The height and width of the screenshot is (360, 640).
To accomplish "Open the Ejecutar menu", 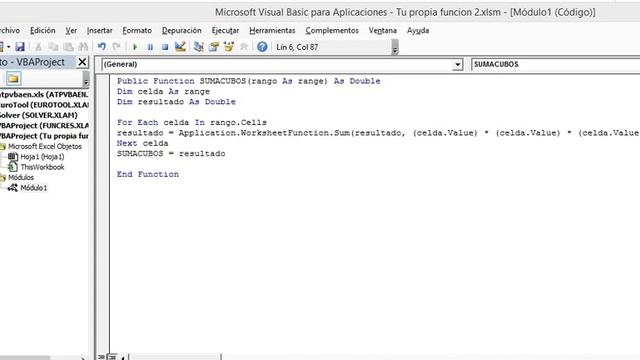I will tap(225, 31).
